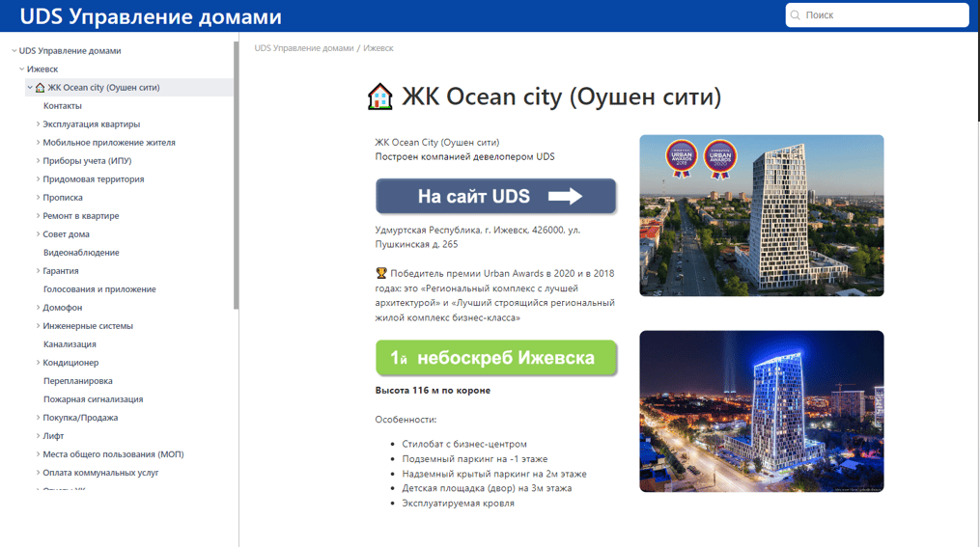Open the Голосования и приложение page
The image size is (980, 547).
point(99,289)
